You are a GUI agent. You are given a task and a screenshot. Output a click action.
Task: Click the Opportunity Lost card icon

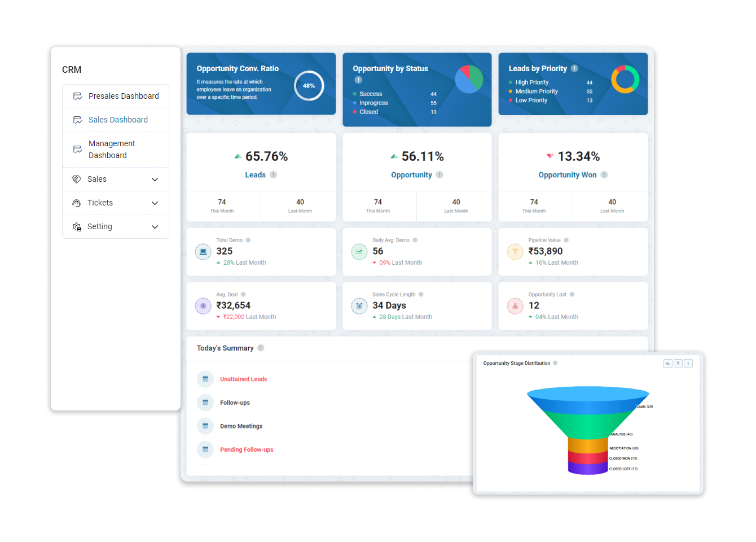tap(515, 306)
